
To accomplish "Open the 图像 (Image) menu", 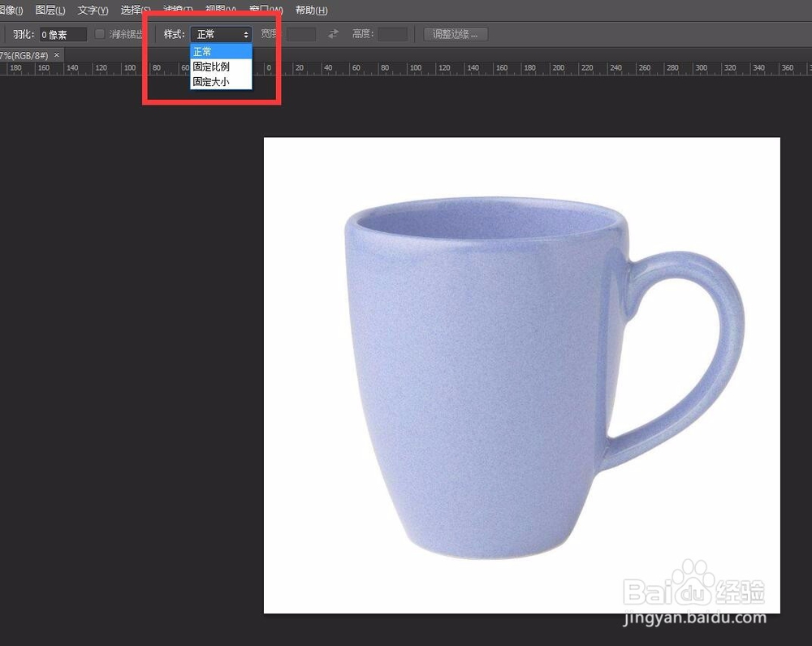I will pyautogui.click(x=11, y=10).
